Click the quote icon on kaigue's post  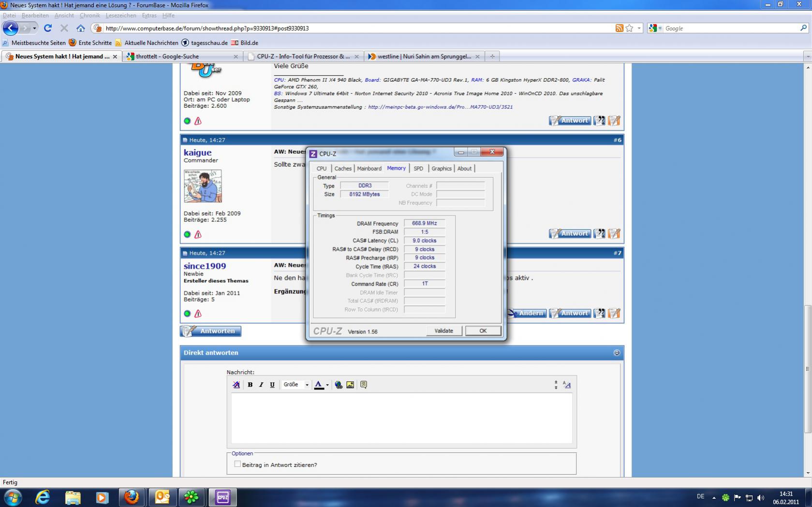tap(599, 234)
